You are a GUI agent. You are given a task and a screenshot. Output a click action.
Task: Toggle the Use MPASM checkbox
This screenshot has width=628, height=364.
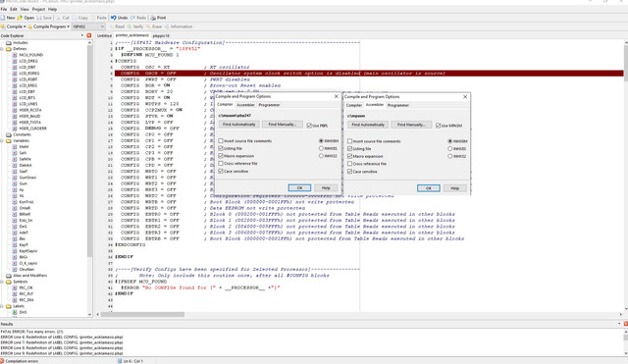pyautogui.click(x=439, y=126)
